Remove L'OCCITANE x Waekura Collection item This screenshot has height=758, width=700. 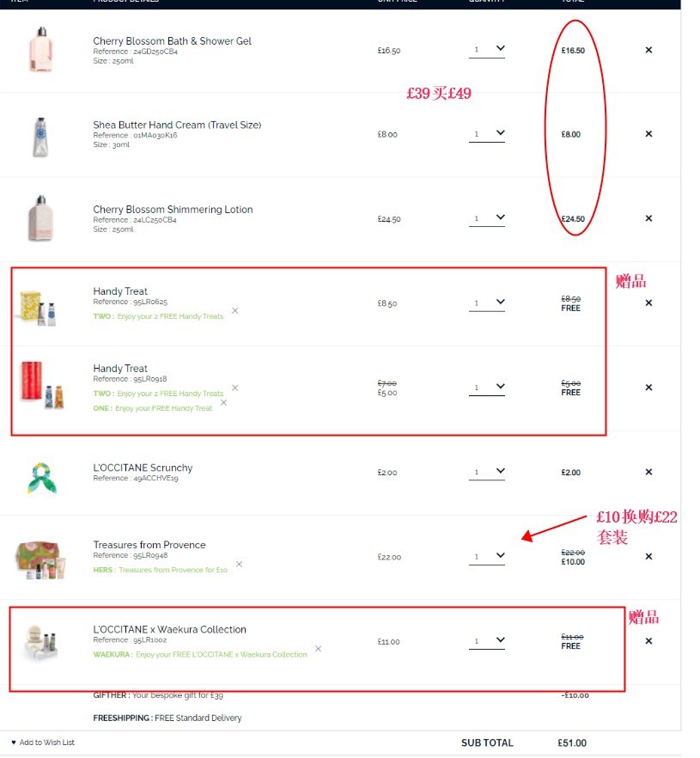[x=648, y=641]
